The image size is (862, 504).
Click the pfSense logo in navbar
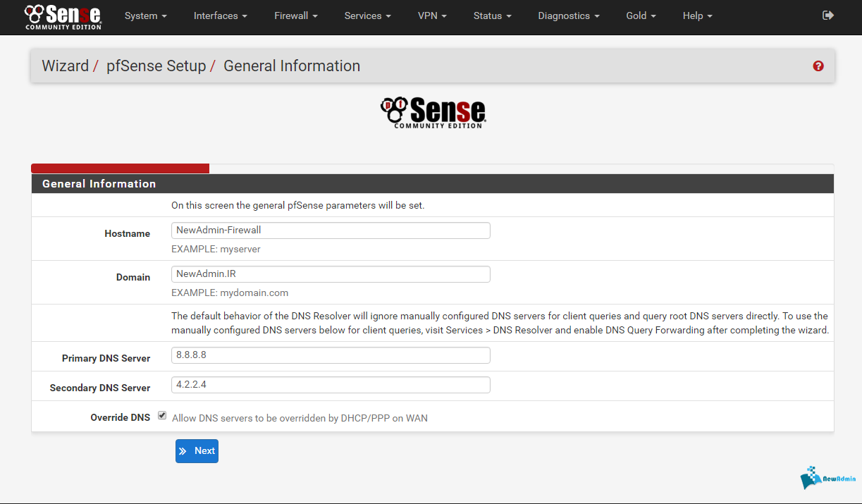point(63,16)
